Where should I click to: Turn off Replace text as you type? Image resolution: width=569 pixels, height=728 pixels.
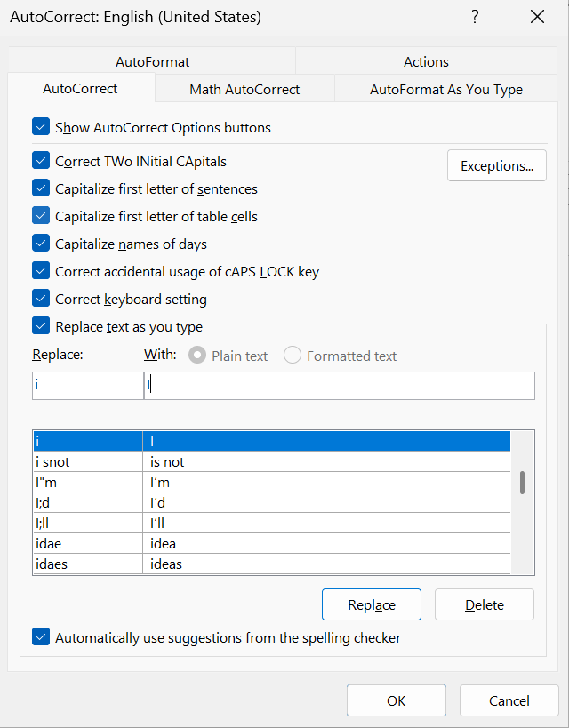(40, 325)
